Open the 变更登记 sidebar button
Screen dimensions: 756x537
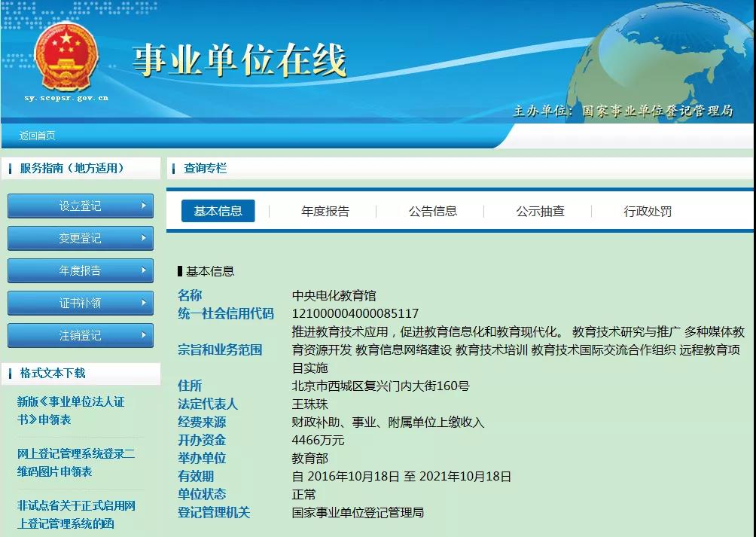pyautogui.click(x=81, y=238)
